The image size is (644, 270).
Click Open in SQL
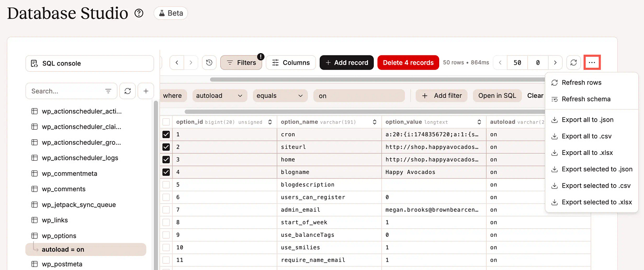click(497, 96)
